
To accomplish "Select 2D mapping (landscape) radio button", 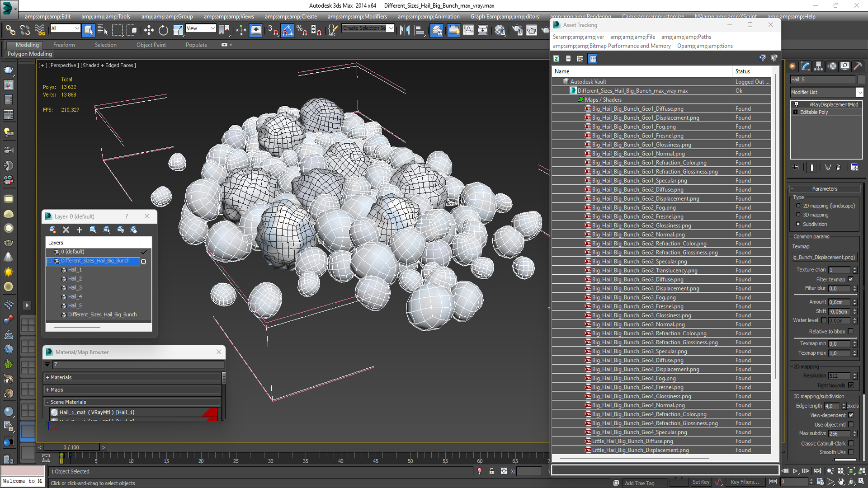I will (x=798, y=206).
